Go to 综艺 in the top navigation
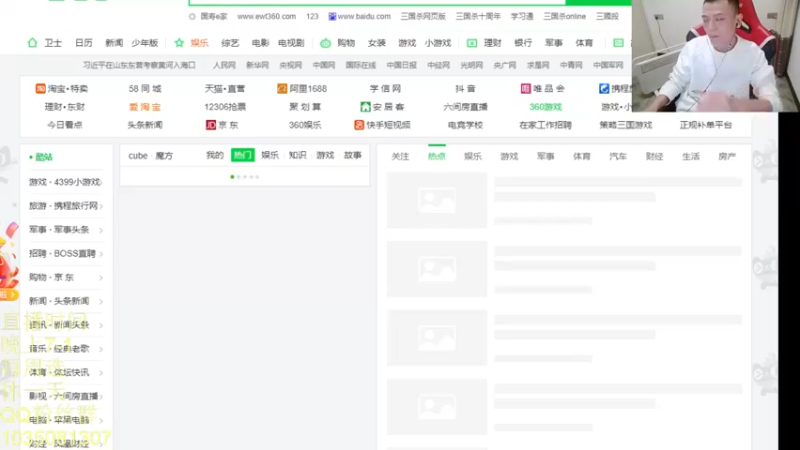 click(230, 43)
